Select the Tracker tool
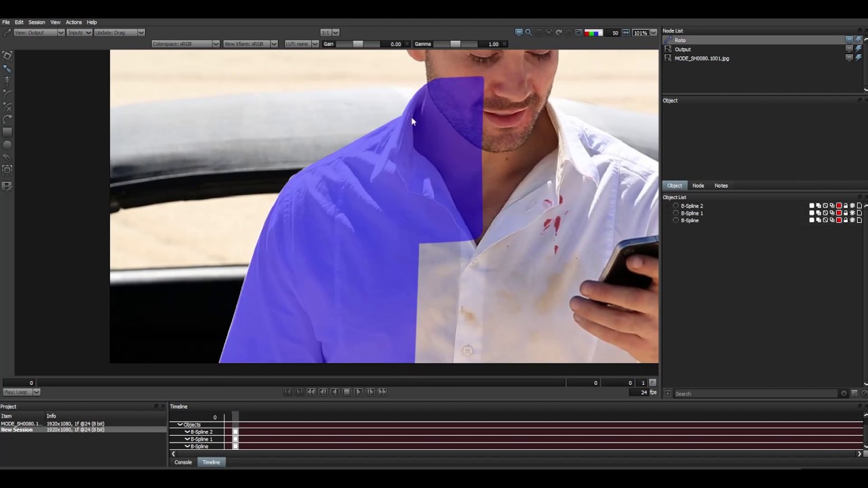The image size is (868, 488). (x=7, y=169)
